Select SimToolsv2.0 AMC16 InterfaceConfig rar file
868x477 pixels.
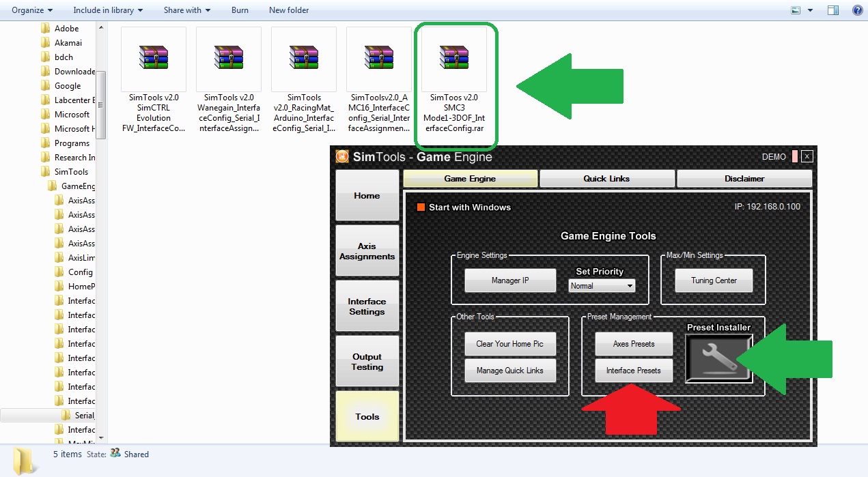coord(379,80)
